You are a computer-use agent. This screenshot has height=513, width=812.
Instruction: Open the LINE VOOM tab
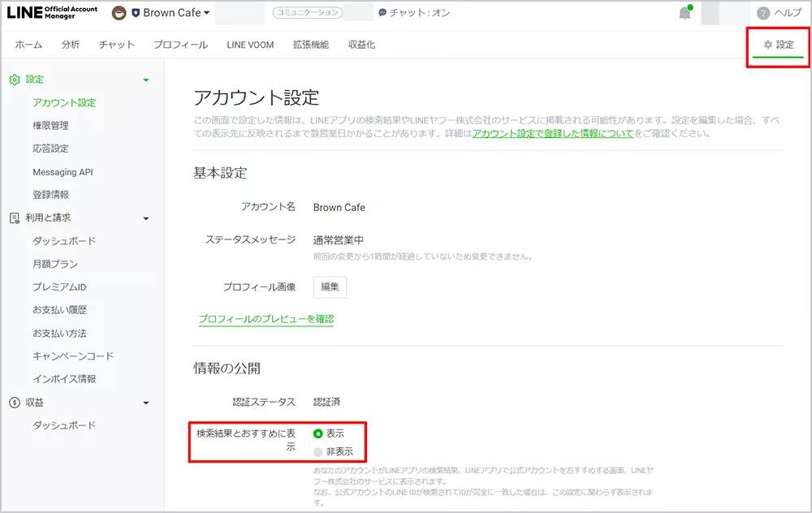(x=250, y=45)
